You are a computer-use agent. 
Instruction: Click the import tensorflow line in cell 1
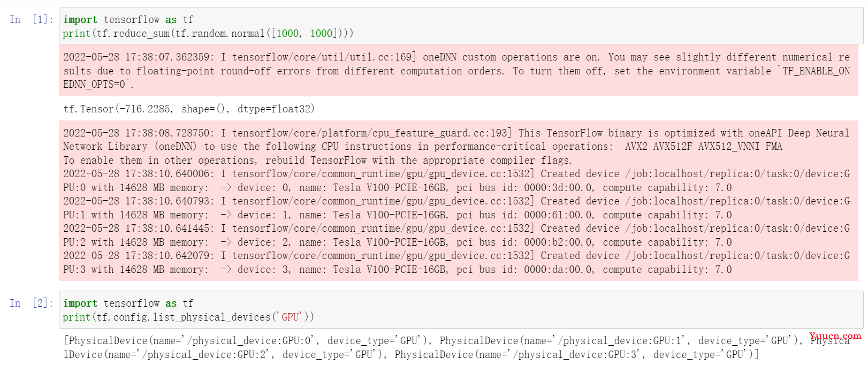pyautogui.click(x=128, y=20)
